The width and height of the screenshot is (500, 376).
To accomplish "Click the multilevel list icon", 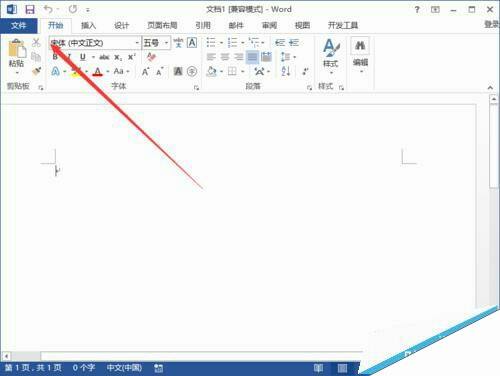I will pyautogui.click(x=254, y=43).
